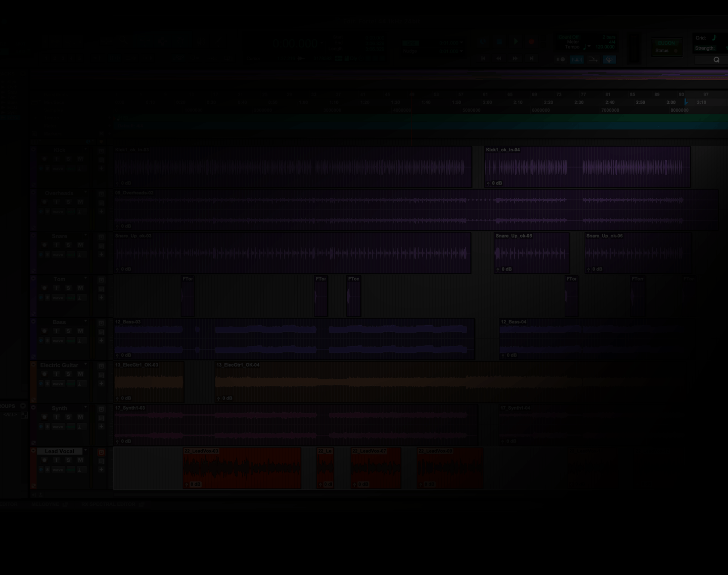Select the Snare track name

60,236
